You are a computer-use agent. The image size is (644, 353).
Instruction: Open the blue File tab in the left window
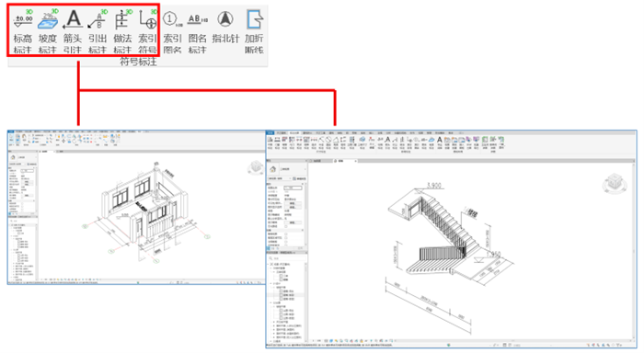click(x=11, y=131)
